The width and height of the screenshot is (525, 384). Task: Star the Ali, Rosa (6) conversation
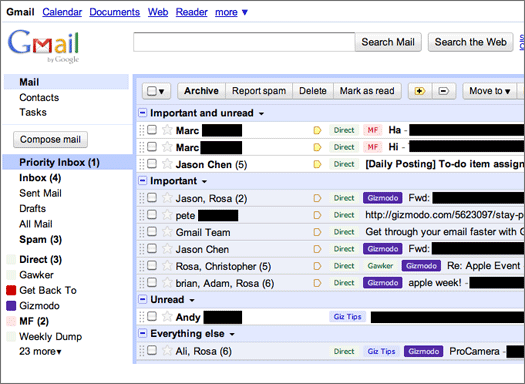(167, 351)
